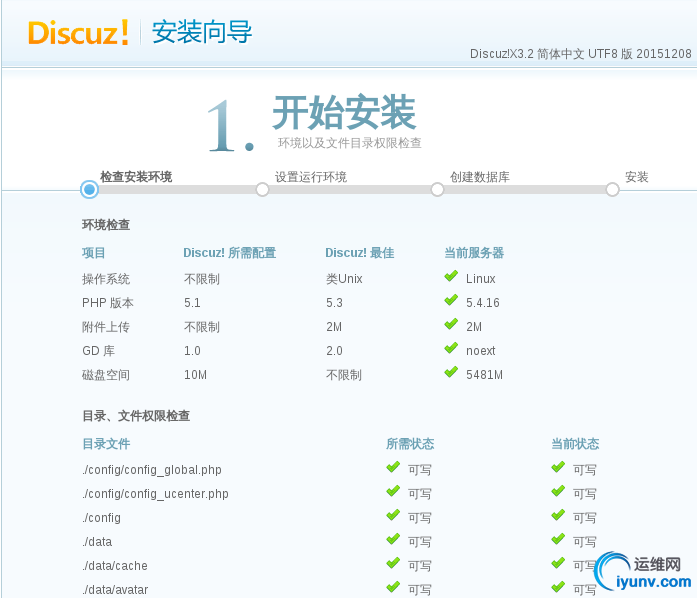Screen dimensions: 697x598
Task: Click the 当前状态 column header
Action: [x=575, y=444]
